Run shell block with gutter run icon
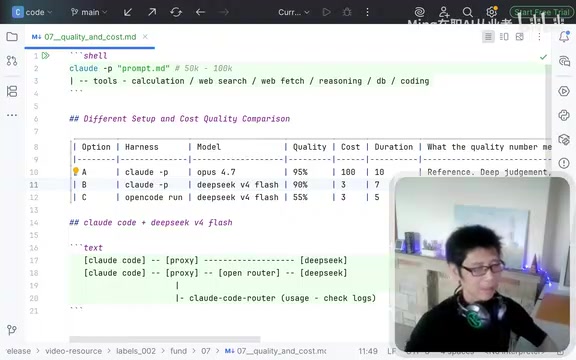This screenshot has width=576, height=360. tap(46, 56)
